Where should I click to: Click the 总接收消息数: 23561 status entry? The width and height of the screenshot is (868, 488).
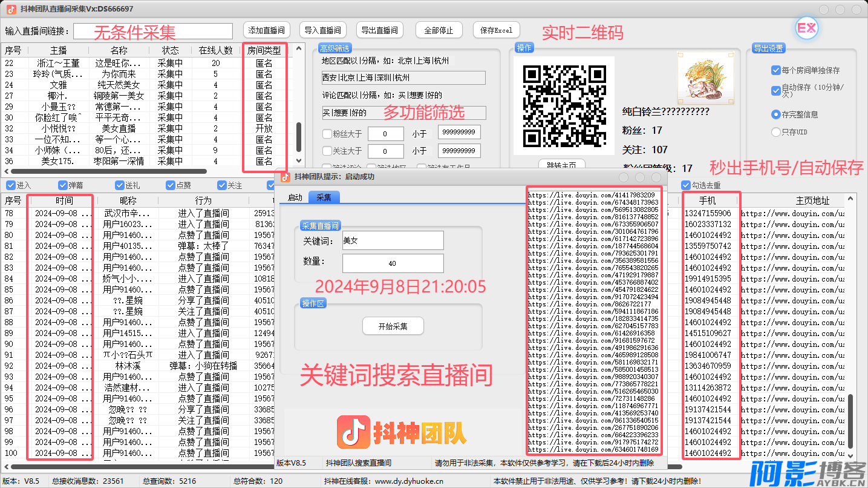tap(87, 481)
